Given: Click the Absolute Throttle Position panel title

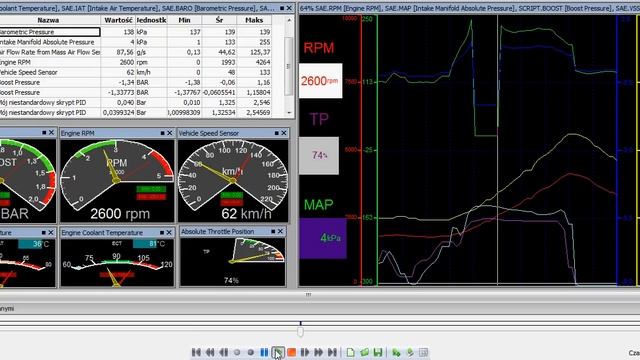Looking at the screenshot, I should coord(218,231).
